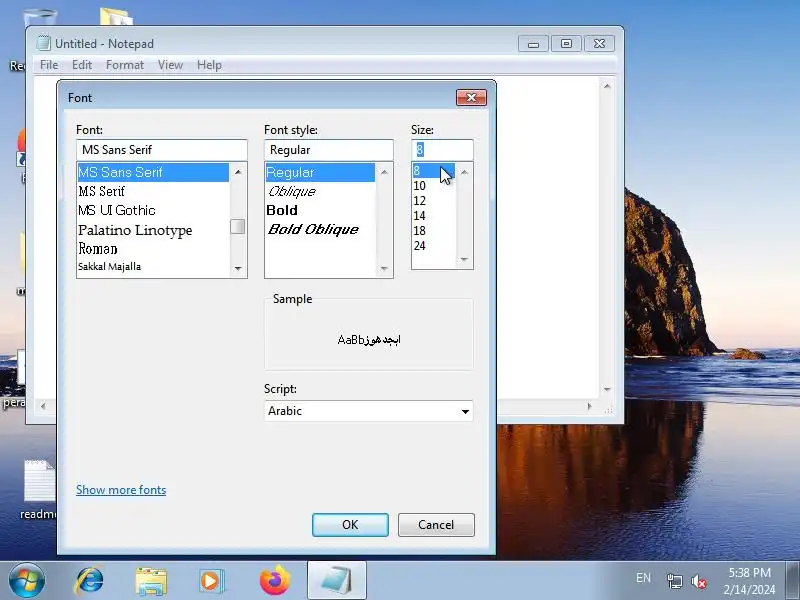Click the Show desktop strip on taskbar
The height and width of the screenshot is (600, 800).
point(792,581)
